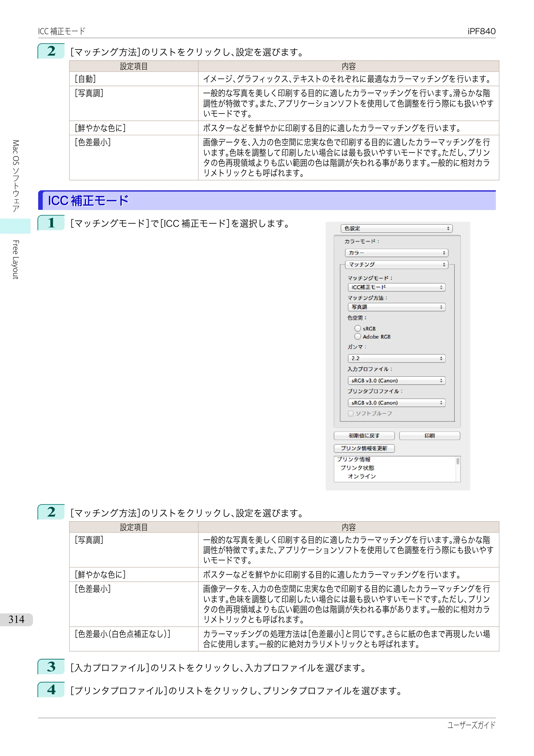Open プリンタプロファイル dropdown sRGB v3.0 (Canon)
This screenshot has height=756, width=534.
(396, 403)
